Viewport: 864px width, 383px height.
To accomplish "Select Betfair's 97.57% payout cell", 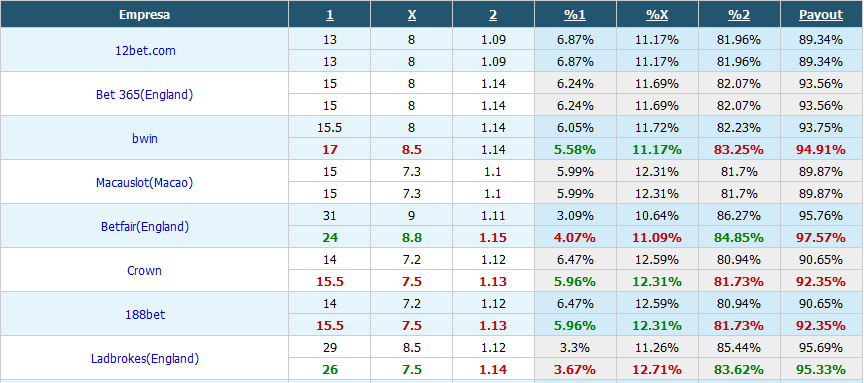I will coord(821,238).
